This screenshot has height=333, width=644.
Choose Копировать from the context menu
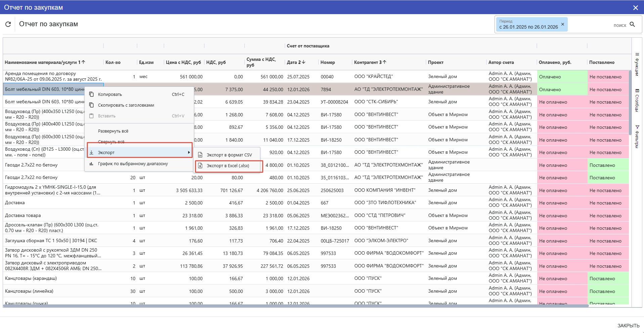point(110,95)
